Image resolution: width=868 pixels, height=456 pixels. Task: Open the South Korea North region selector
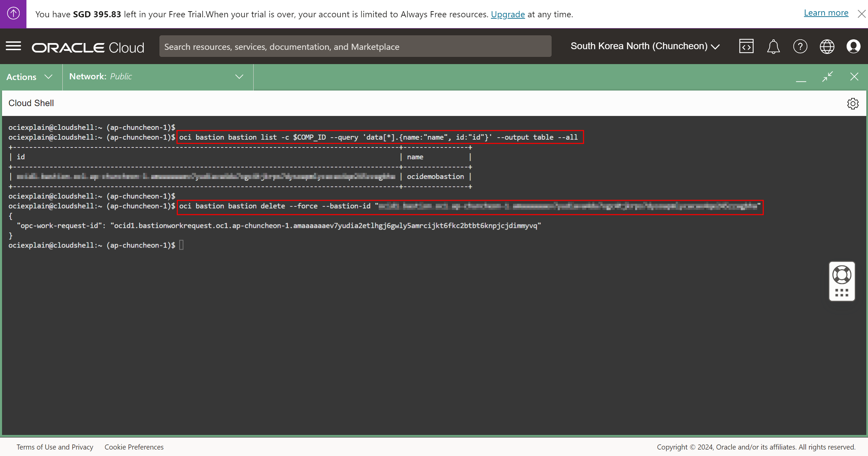click(x=645, y=46)
